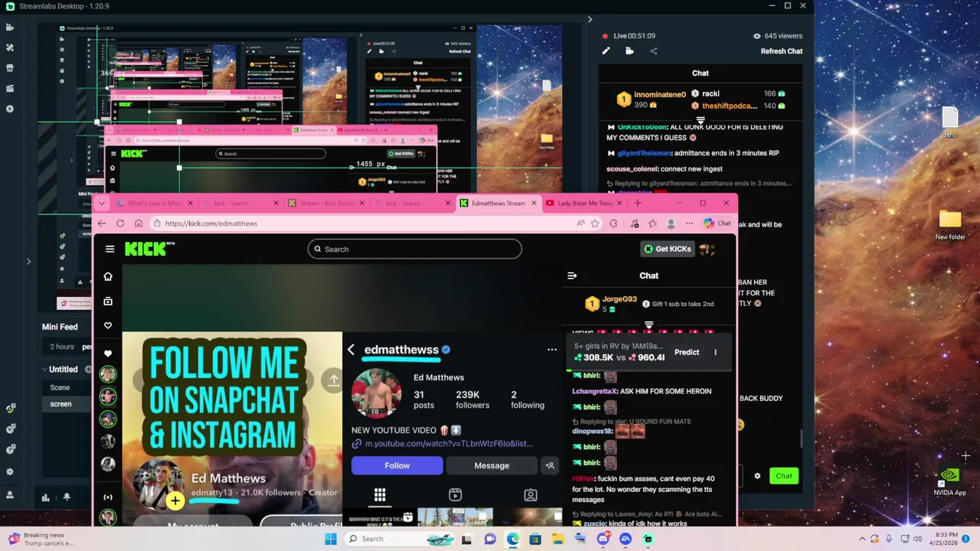Viewport: 980px width, 551px height.
Task: Open the Kick hamburger menu
Action: (109, 249)
